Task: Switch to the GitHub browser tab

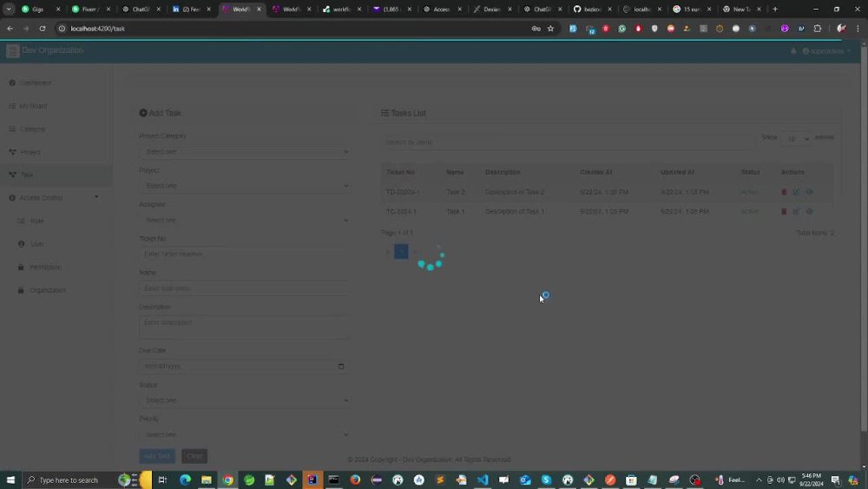Action: click(x=592, y=9)
